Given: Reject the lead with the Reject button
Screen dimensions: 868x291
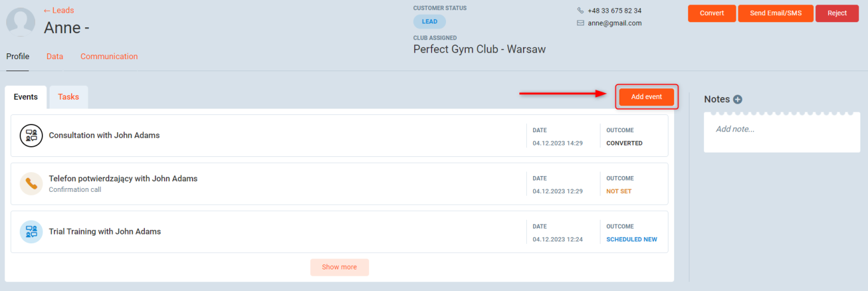Looking at the screenshot, I should point(837,13).
